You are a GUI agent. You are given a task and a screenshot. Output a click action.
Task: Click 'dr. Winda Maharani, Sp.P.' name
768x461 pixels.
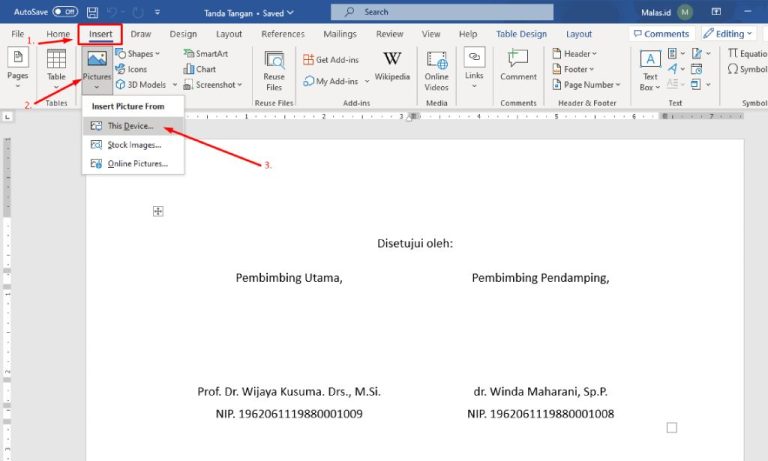coord(540,391)
